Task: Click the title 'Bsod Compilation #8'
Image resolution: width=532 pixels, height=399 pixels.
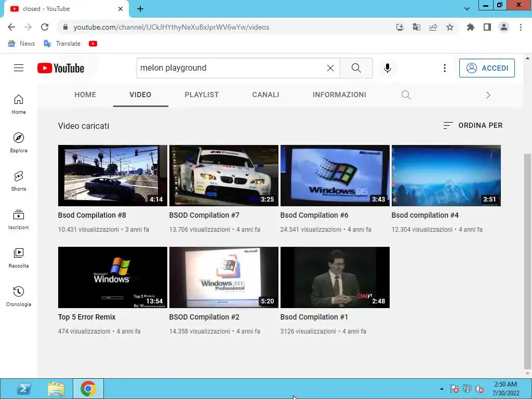Action: [x=92, y=215]
